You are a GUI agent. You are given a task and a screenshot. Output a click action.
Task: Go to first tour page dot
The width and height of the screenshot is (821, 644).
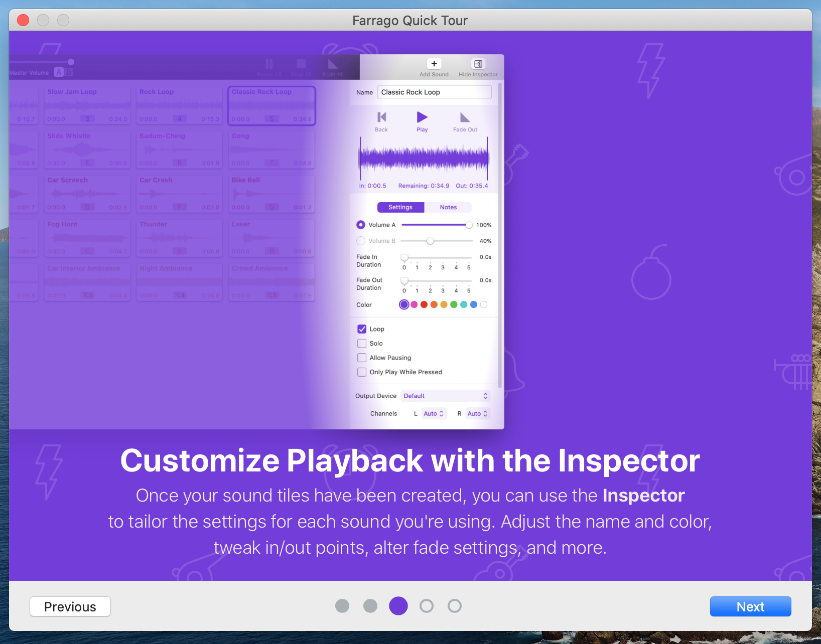342,606
